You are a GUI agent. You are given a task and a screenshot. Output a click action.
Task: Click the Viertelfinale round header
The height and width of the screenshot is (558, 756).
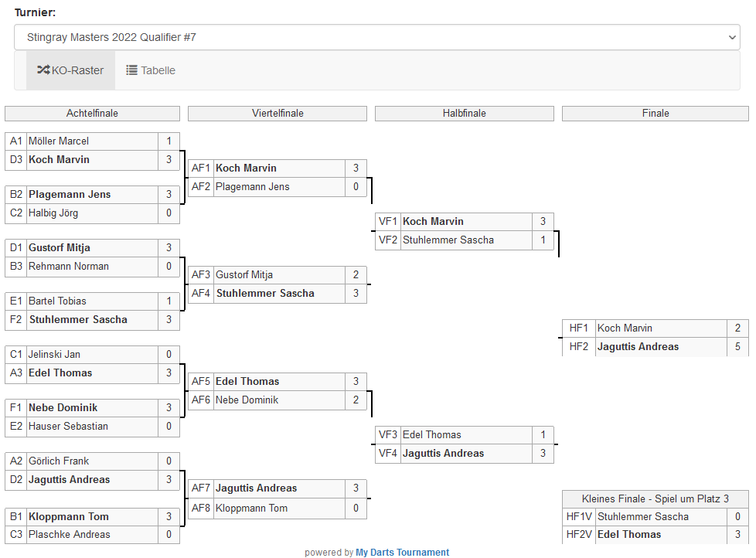coord(278,114)
